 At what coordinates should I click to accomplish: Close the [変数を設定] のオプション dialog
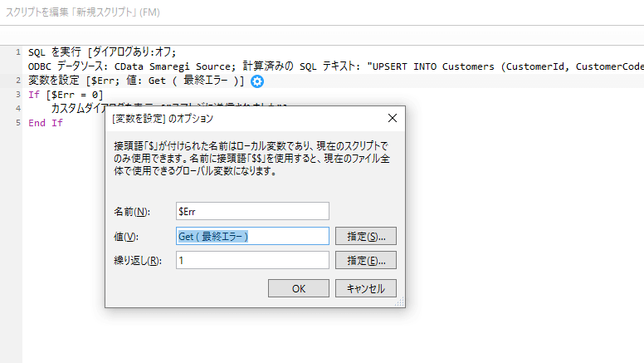[x=392, y=118]
